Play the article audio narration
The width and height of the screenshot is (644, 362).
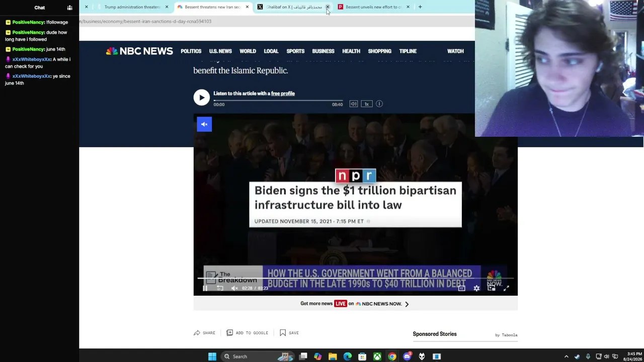pyautogui.click(x=201, y=98)
